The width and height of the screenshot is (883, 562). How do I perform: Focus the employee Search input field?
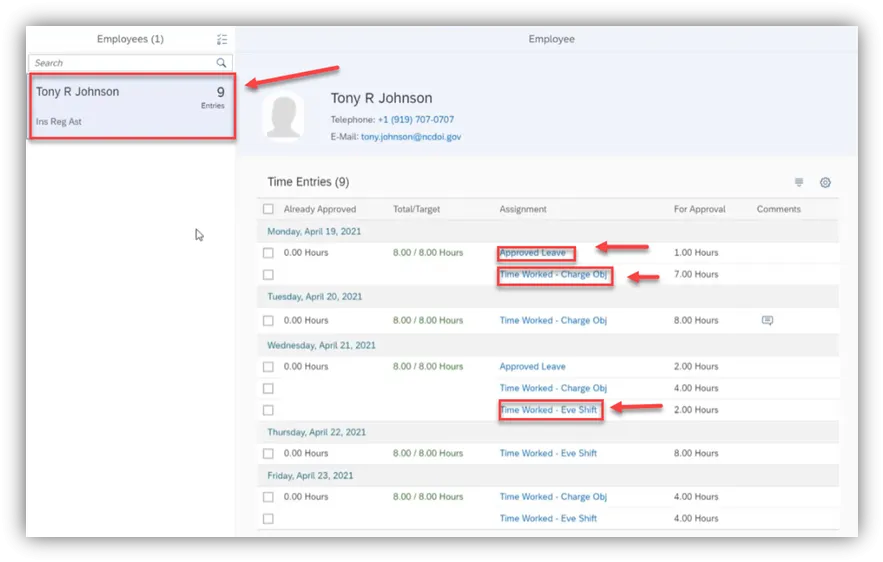pos(120,63)
